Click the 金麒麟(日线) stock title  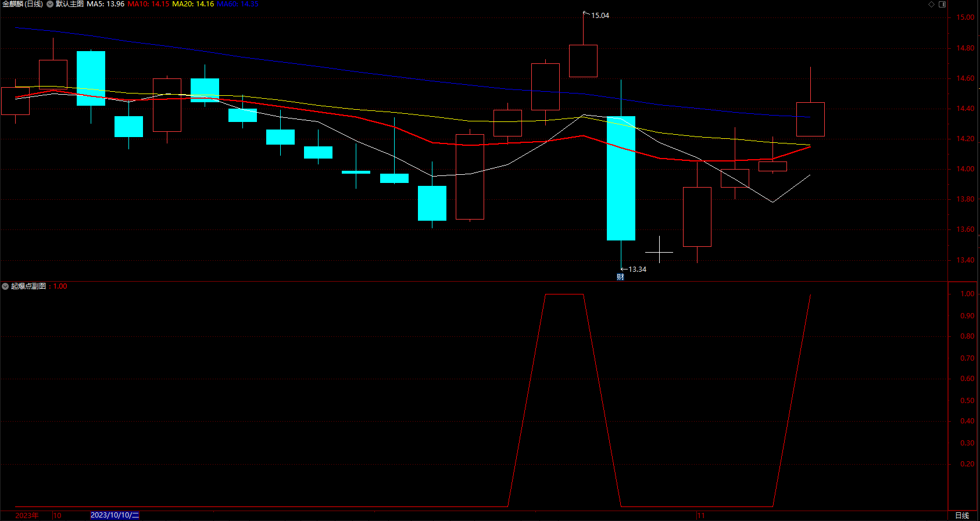23,4
